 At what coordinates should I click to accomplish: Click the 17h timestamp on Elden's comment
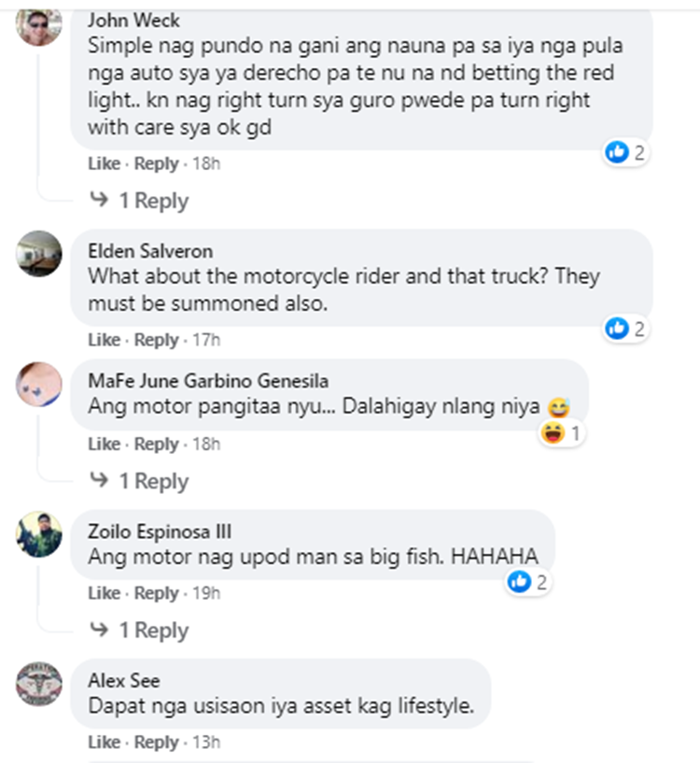[206, 340]
